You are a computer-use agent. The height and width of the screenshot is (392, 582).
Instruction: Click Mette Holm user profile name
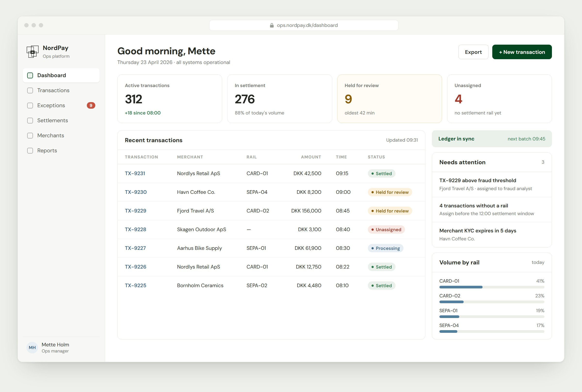point(55,344)
